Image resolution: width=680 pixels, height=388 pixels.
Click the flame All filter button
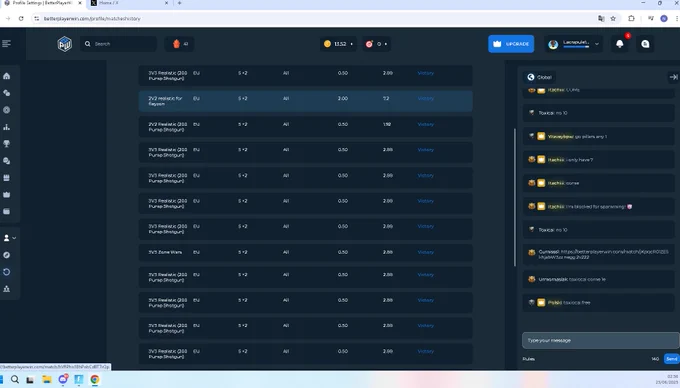point(180,44)
